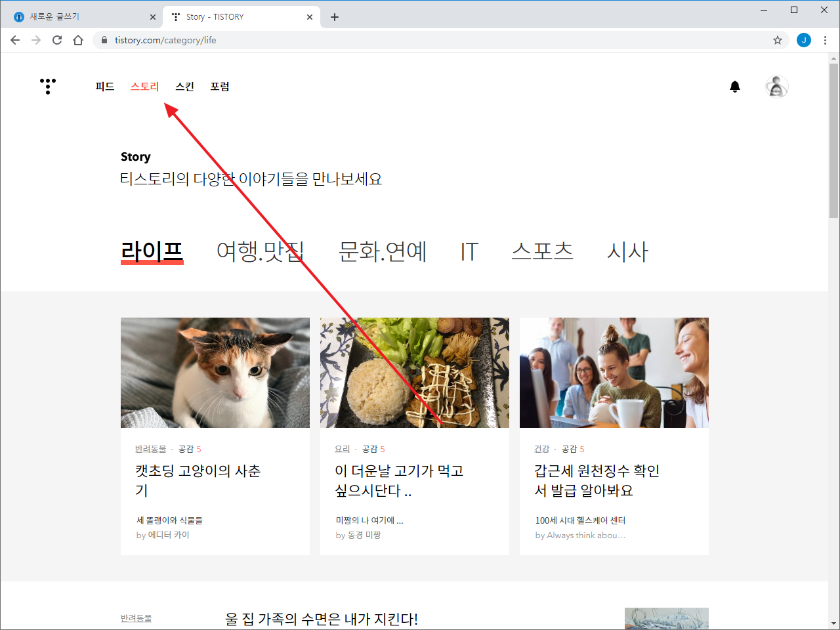Screen dimensions: 840x630
Task: Select the 스포츠 category tab
Action: 543,252
